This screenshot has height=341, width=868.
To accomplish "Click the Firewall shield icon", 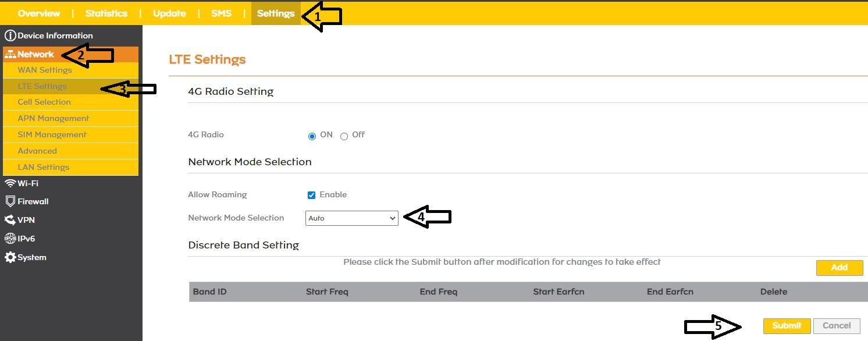I will [x=10, y=201].
